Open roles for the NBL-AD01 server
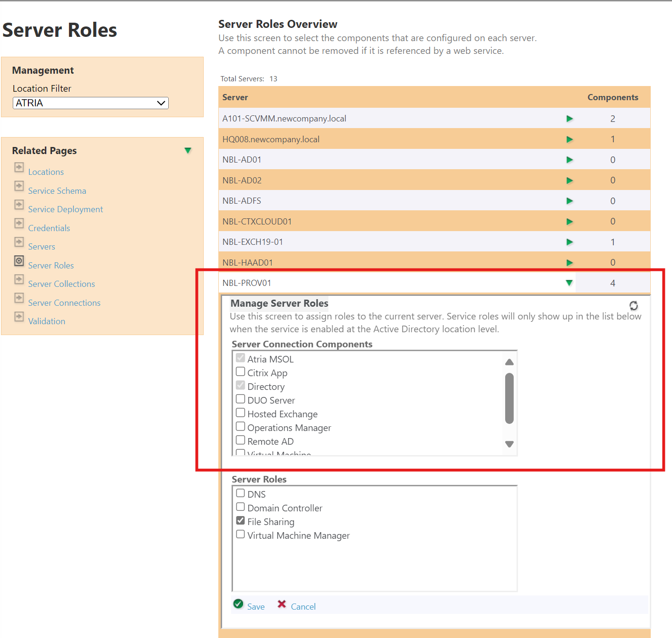 (569, 159)
